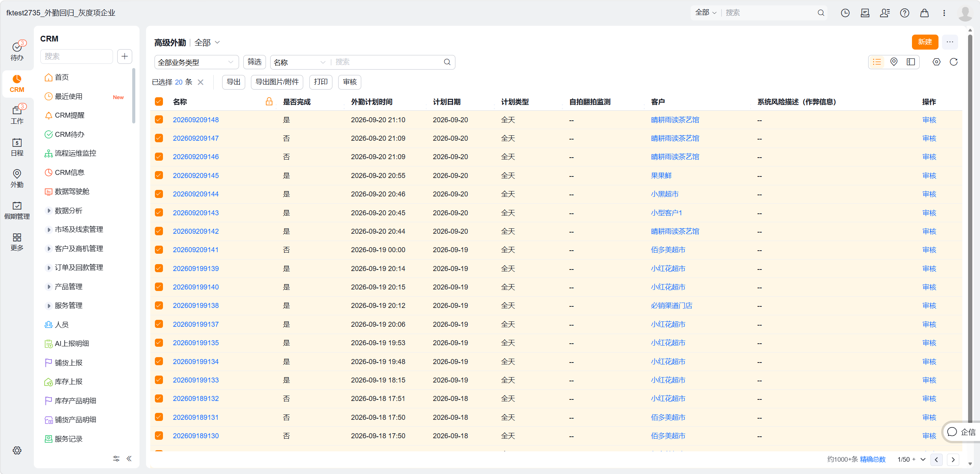Open column settings hexagon icon

click(x=937, y=62)
